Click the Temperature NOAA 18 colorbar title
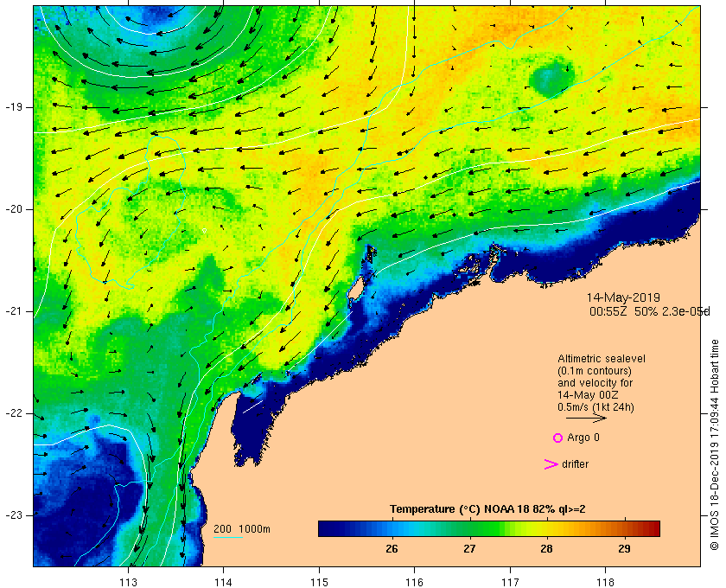Image resolution: width=726 pixels, height=588 pixels. point(487,509)
